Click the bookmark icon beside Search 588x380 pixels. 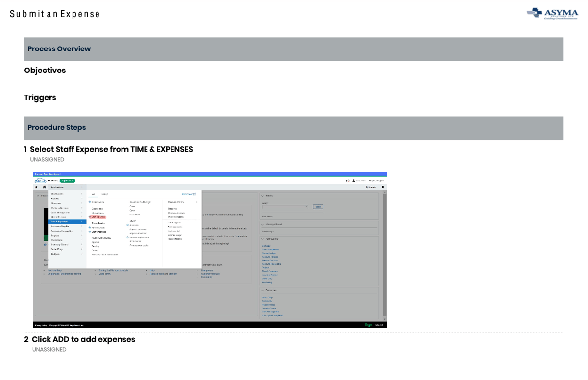[383, 187]
